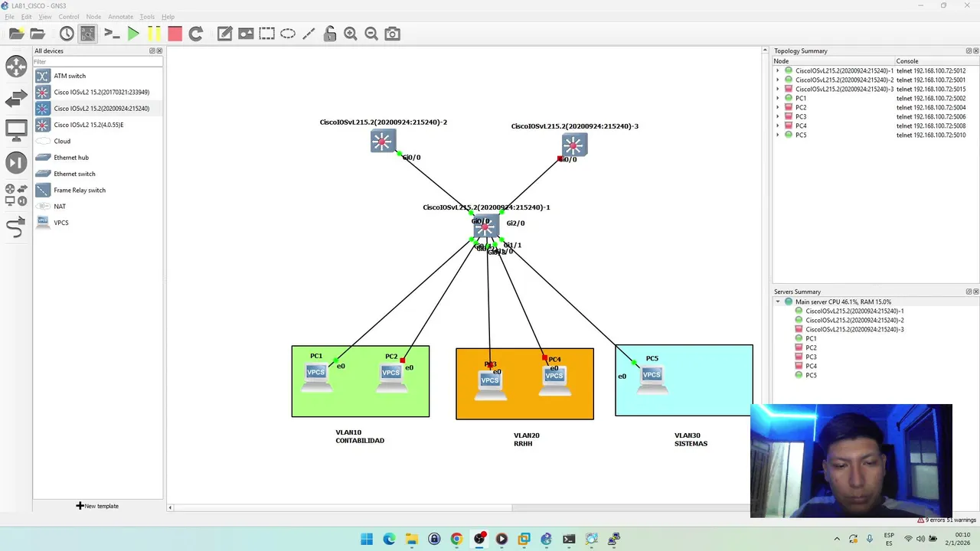Open Windows Start menu on taskbar
This screenshot has height=551, width=980.
point(367,539)
